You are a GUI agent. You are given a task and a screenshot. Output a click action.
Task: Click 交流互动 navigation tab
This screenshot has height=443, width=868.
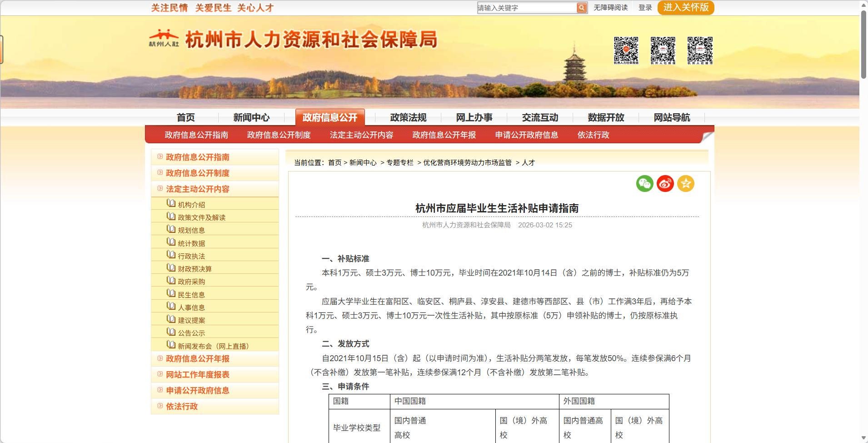pos(540,117)
